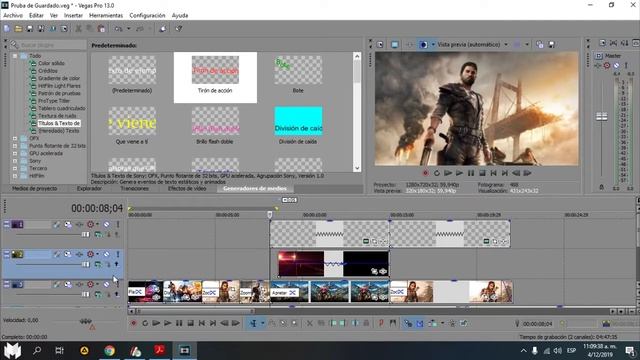Select Créditos in the generator list

coord(48,71)
